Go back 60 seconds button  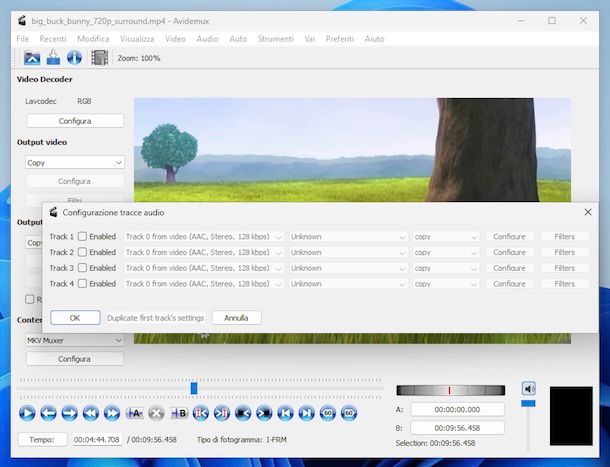pos(328,413)
